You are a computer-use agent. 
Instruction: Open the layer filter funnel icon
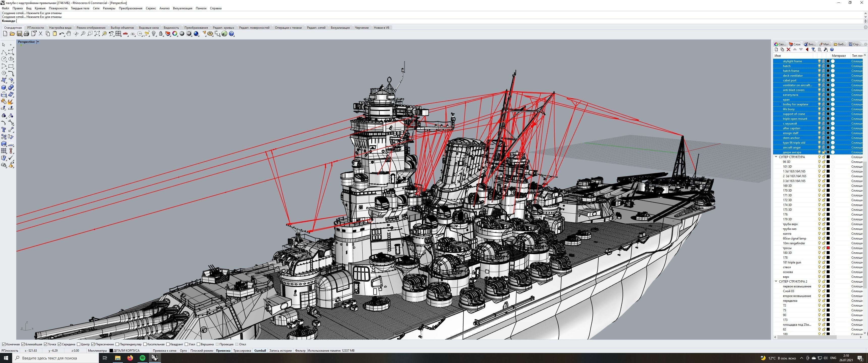pos(813,49)
